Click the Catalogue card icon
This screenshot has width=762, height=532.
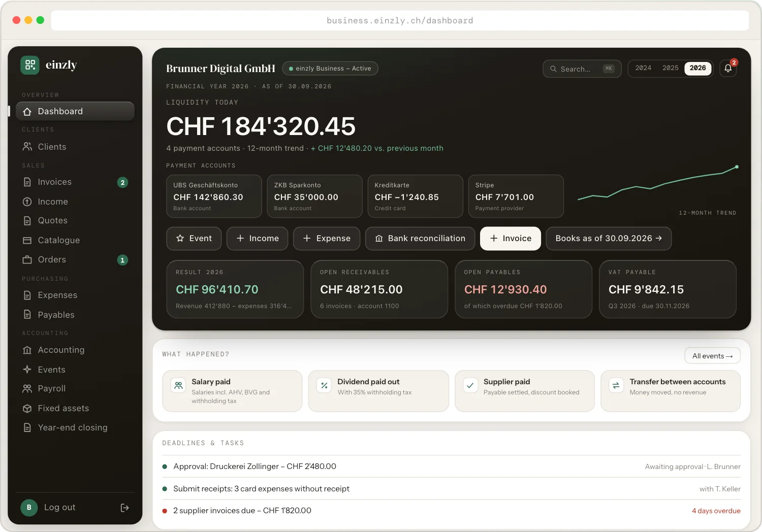pyautogui.click(x=27, y=240)
